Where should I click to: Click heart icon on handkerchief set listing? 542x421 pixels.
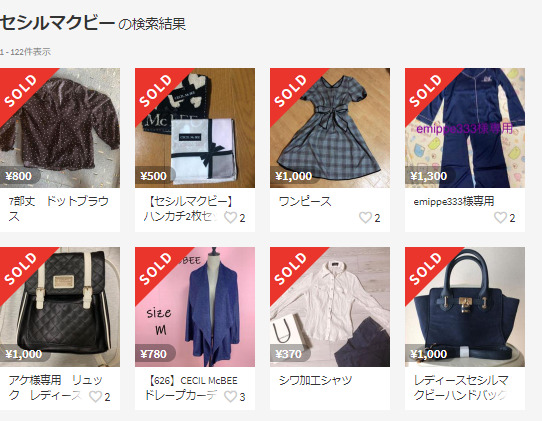[x=230, y=217]
